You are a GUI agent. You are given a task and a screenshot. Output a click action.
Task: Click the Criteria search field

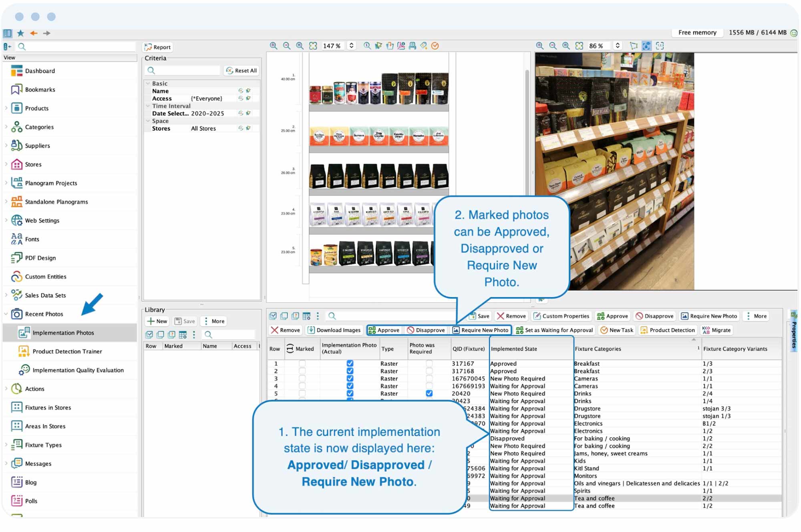click(x=183, y=71)
